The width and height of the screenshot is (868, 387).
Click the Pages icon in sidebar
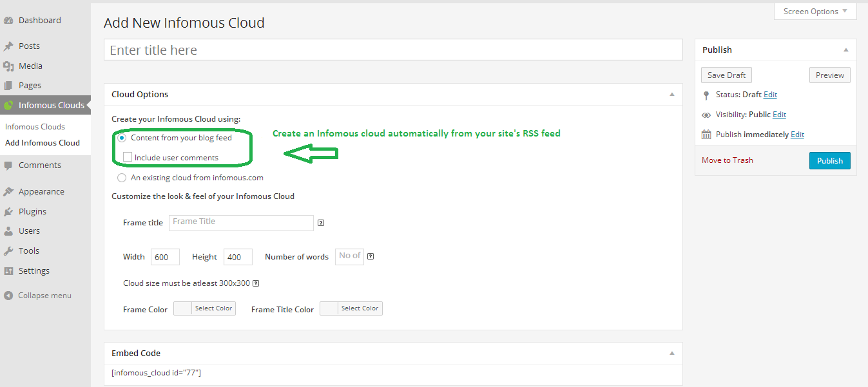coord(8,86)
